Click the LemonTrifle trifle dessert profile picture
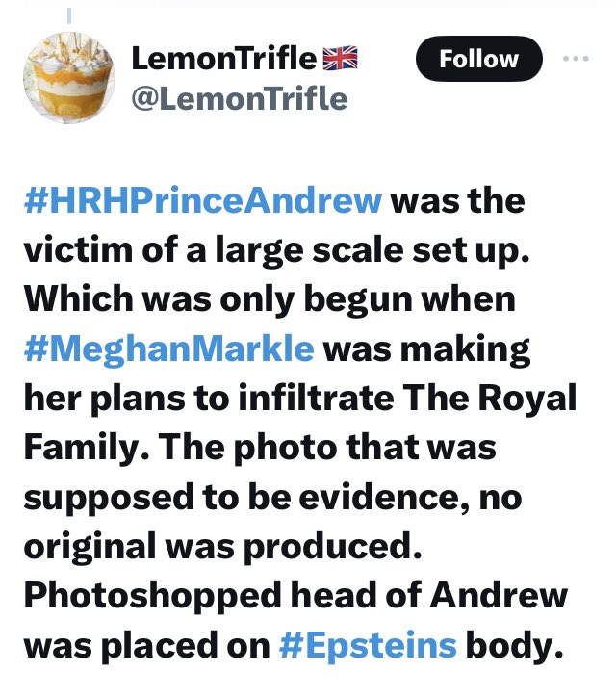The width and height of the screenshot is (616, 697). click(x=69, y=77)
